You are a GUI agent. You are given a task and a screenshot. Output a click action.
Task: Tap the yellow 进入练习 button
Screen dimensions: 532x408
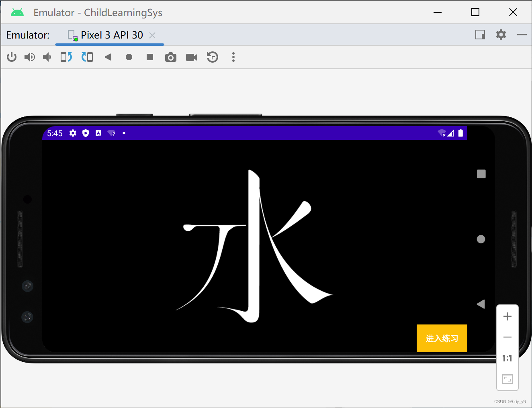(x=442, y=338)
